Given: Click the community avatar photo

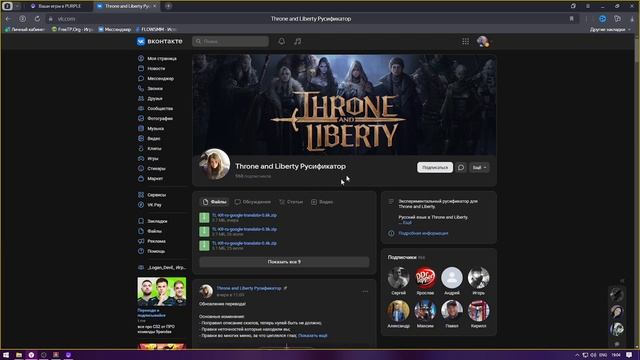Looking at the screenshot, I should pyautogui.click(x=214, y=164).
